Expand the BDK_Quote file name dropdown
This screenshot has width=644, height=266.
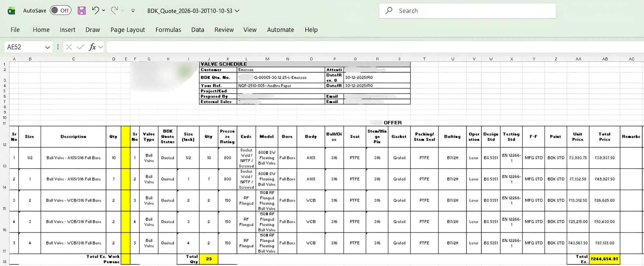(237, 11)
